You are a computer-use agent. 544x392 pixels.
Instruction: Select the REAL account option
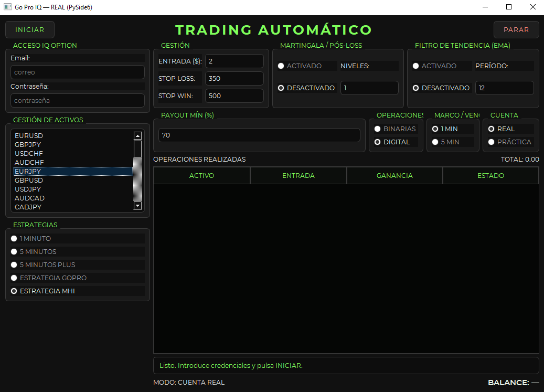tap(511, 129)
